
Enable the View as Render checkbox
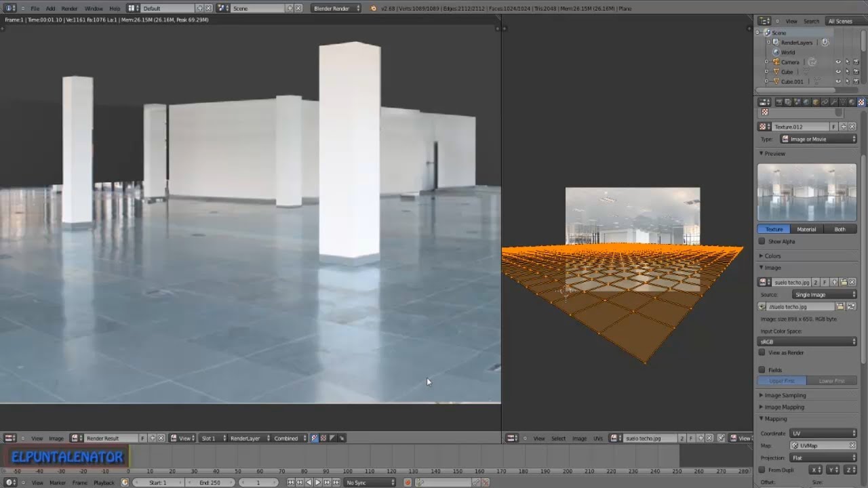tap(762, 352)
